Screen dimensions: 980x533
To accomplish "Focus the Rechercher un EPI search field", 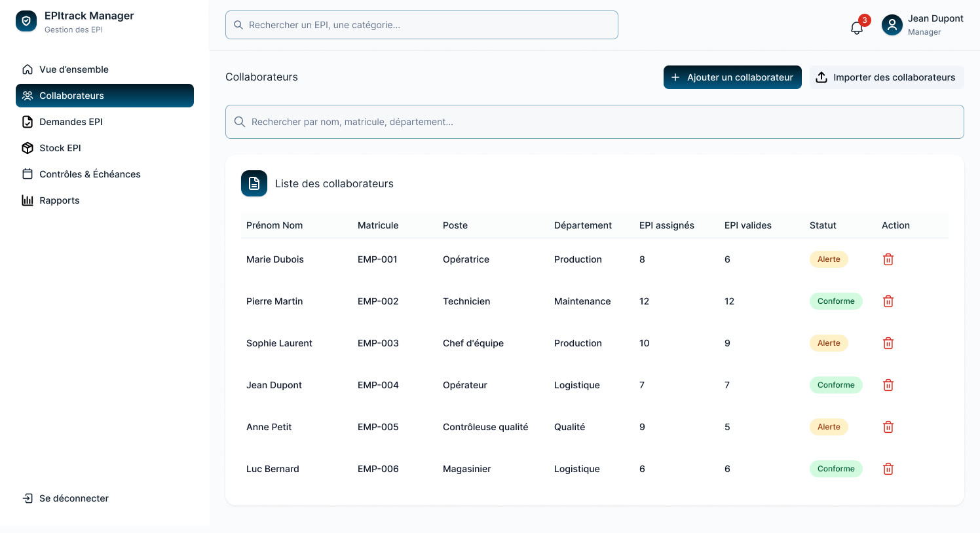I will [x=422, y=25].
